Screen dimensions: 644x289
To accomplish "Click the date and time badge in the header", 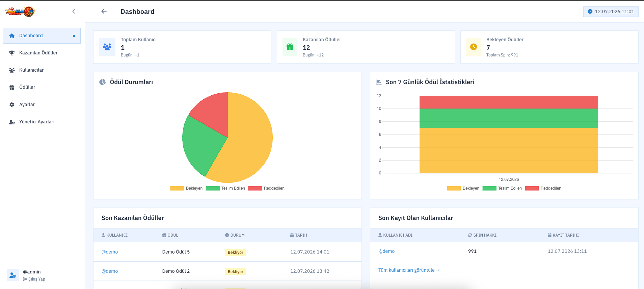I will point(611,11).
